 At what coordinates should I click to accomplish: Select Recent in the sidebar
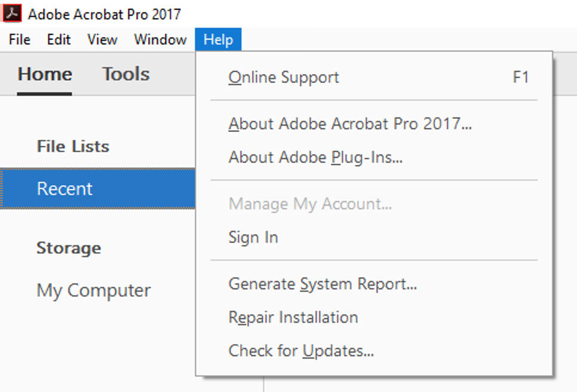pos(64,188)
